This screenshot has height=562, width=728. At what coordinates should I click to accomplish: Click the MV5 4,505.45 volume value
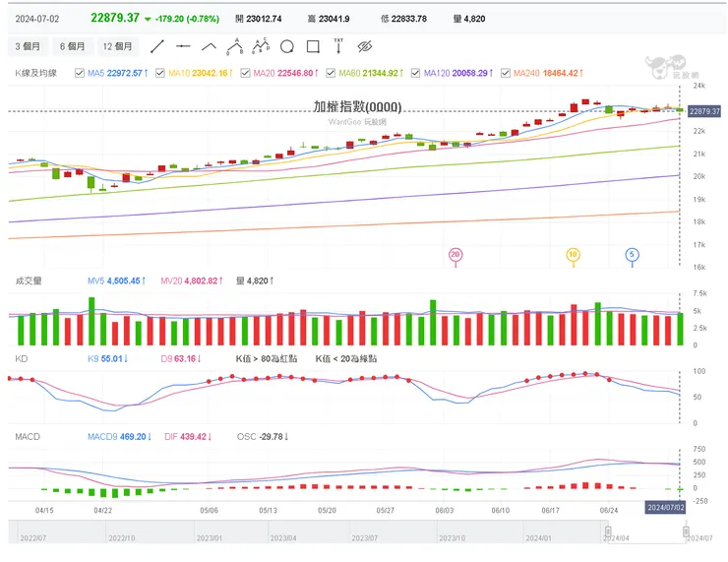tap(116, 281)
